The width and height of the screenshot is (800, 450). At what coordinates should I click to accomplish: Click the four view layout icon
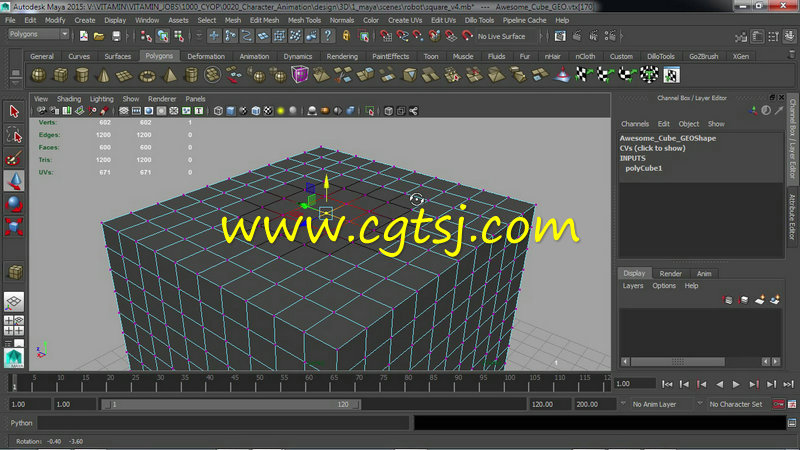coord(14,326)
